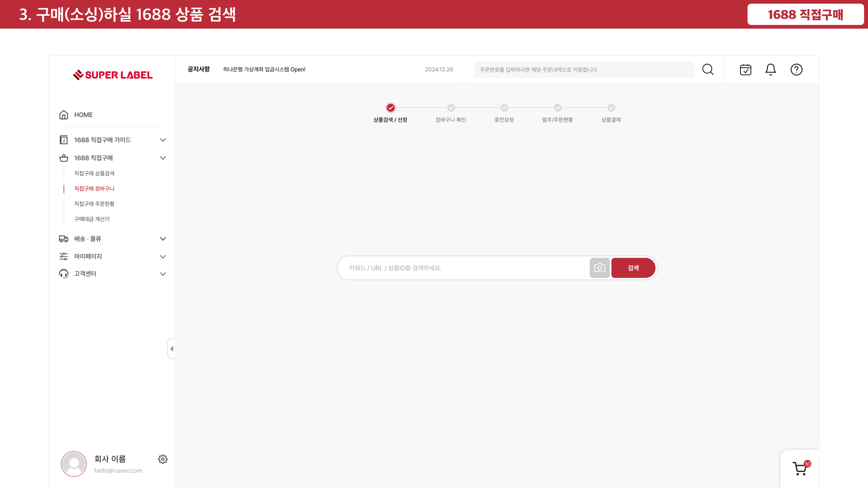
Task: Click the user profile avatar
Action: point(74,464)
